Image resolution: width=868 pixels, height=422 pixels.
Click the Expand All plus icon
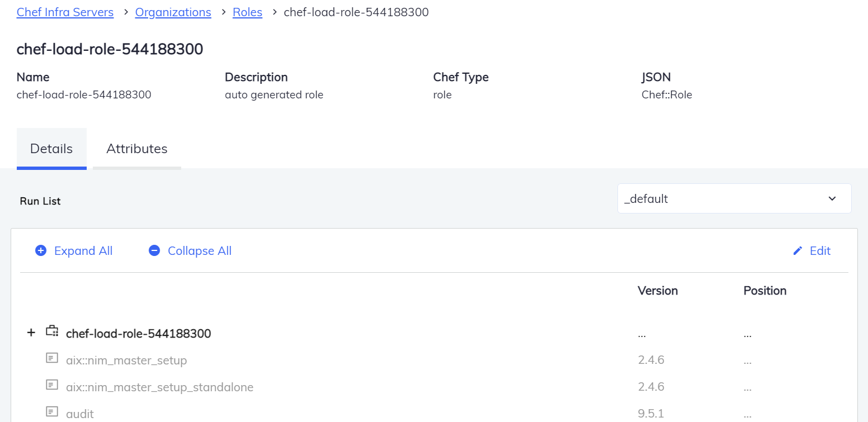coord(41,251)
